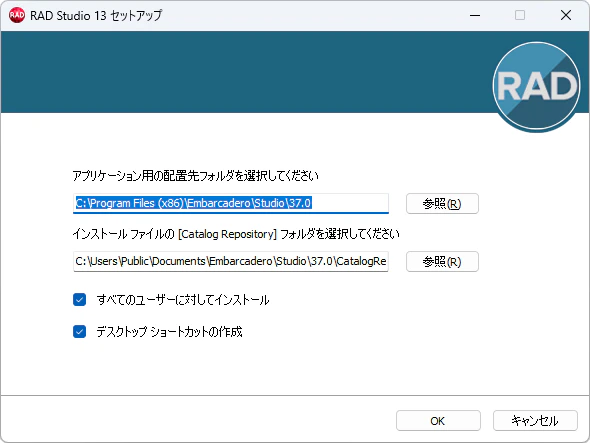Screen dimensions: 590x443
Task: Click the アプリケーション用の配置先フォルダ prompt text
Action: (195, 176)
